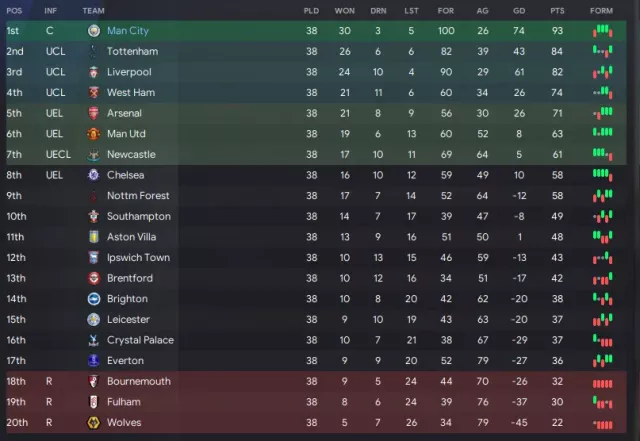
Task: Click the FORM column header
Action: (x=601, y=11)
